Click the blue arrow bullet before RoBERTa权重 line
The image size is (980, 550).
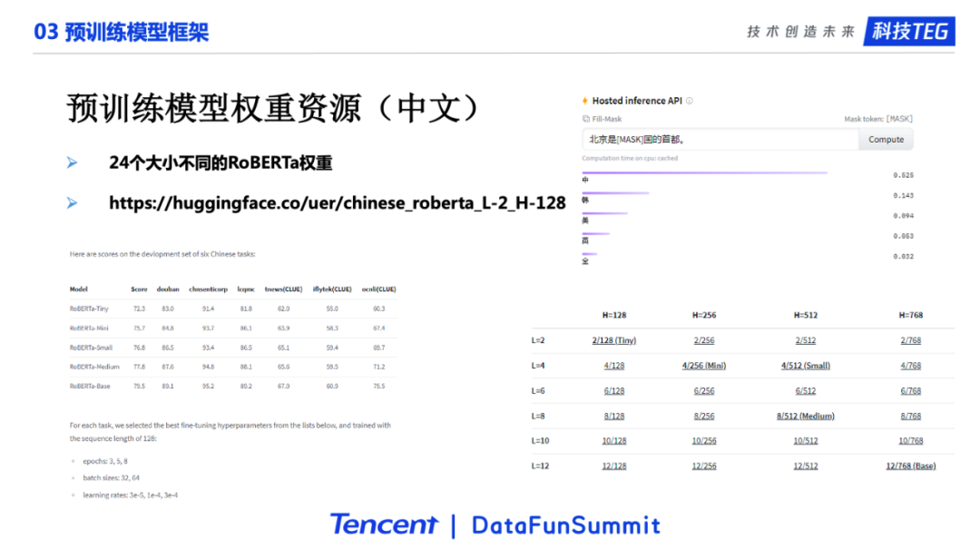[73, 163]
